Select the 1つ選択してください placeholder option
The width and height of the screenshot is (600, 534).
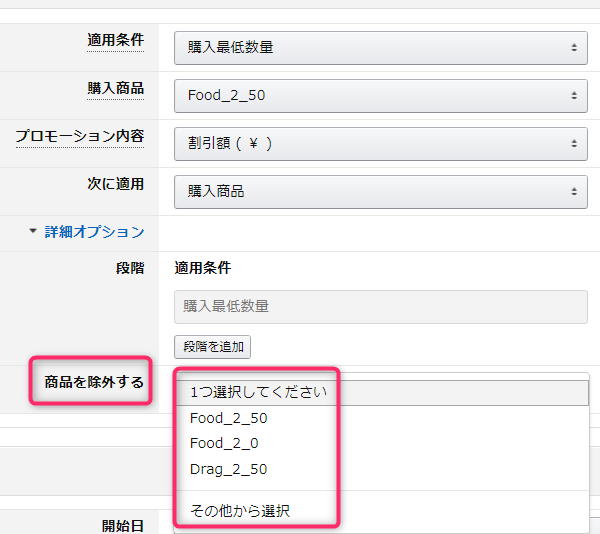[258, 392]
